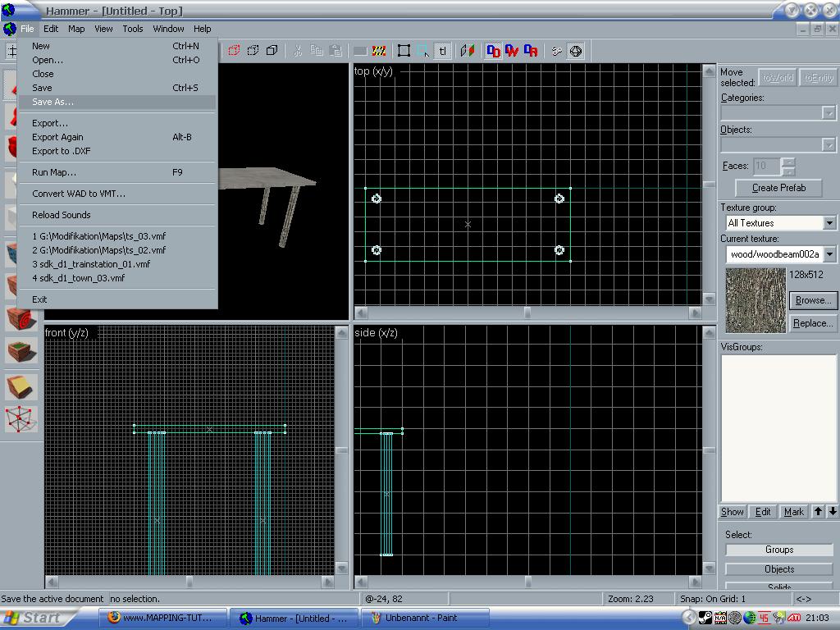Click the Group objects icon (dashed cube)
The height and width of the screenshot is (630, 840).
click(253, 51)
